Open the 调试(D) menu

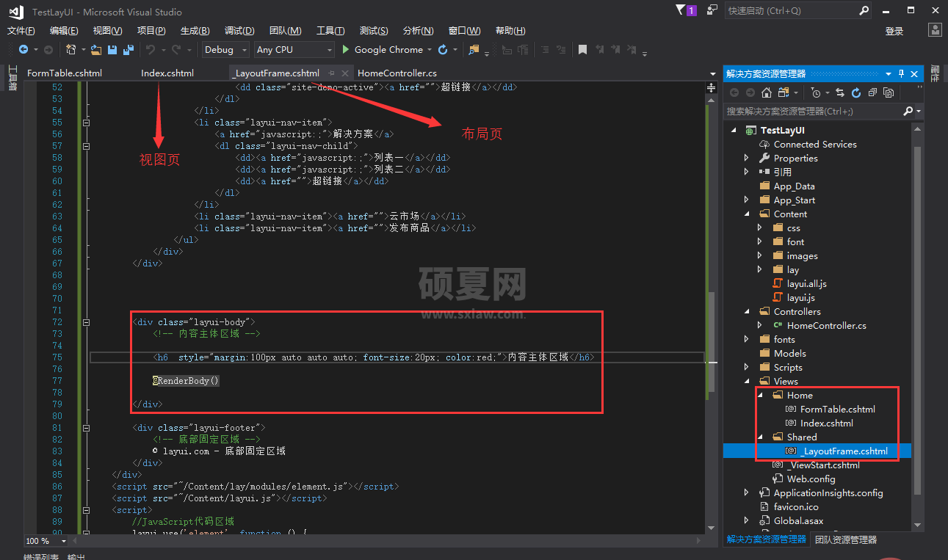pyautogui.click(x=239, y=30)
